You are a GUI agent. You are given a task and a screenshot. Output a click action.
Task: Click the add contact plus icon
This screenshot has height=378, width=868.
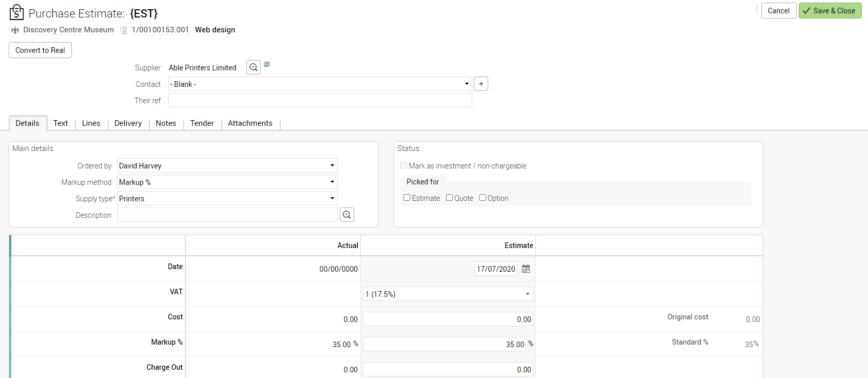click(481, 84)
